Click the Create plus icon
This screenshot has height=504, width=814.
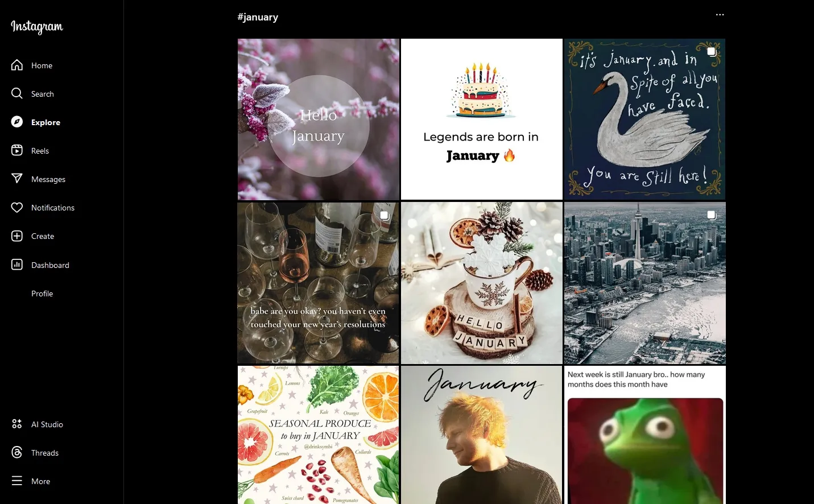coord(17,236)
